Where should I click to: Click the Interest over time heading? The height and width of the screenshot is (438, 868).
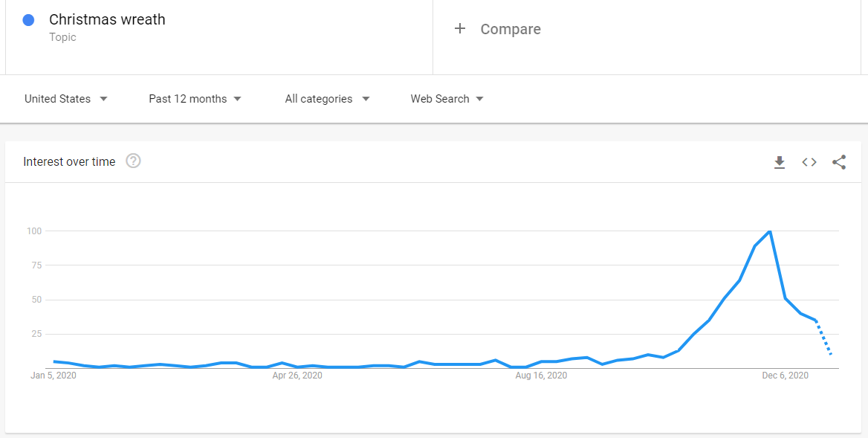(x=69, y=161)
